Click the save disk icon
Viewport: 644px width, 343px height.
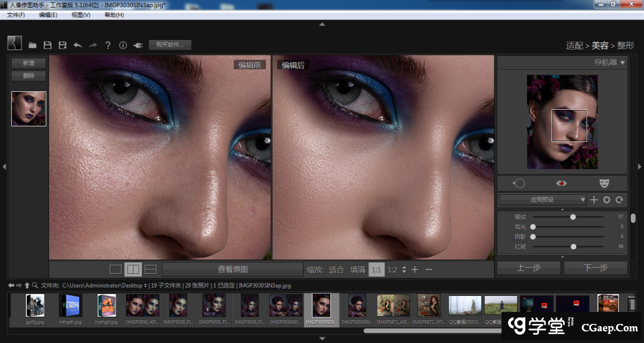(48, 45)
